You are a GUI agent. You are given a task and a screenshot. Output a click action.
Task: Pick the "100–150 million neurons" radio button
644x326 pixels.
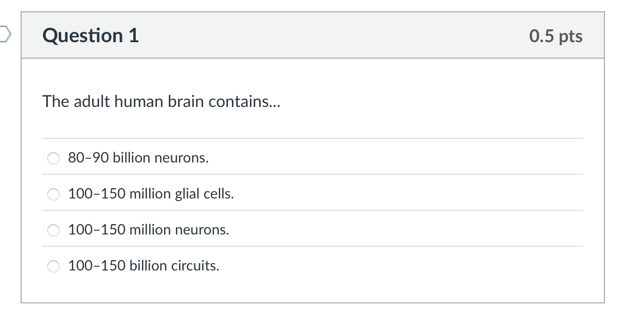pos(54,230)
